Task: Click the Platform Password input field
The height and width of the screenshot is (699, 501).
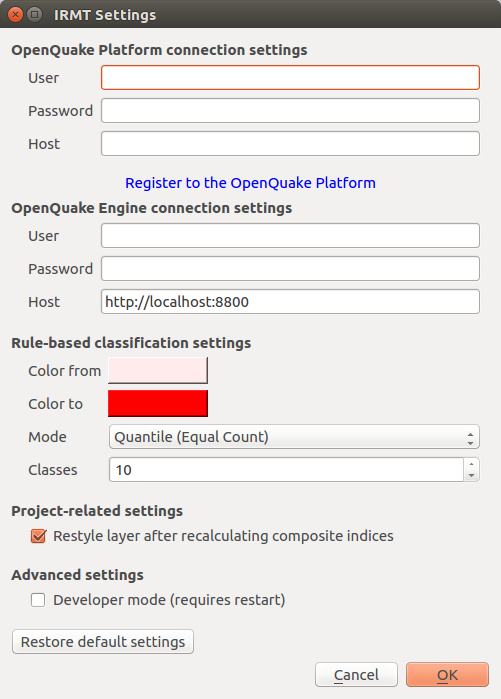Action: point(290,111)
